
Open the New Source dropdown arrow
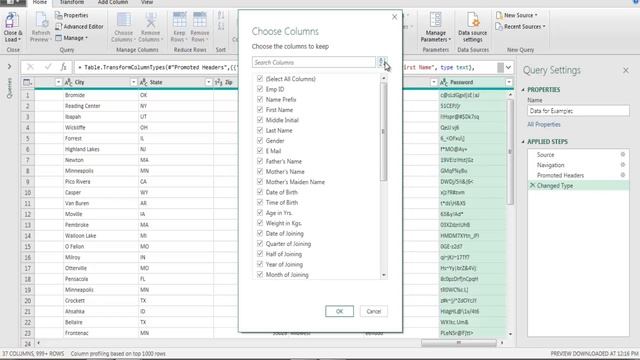tap(536, 16)
